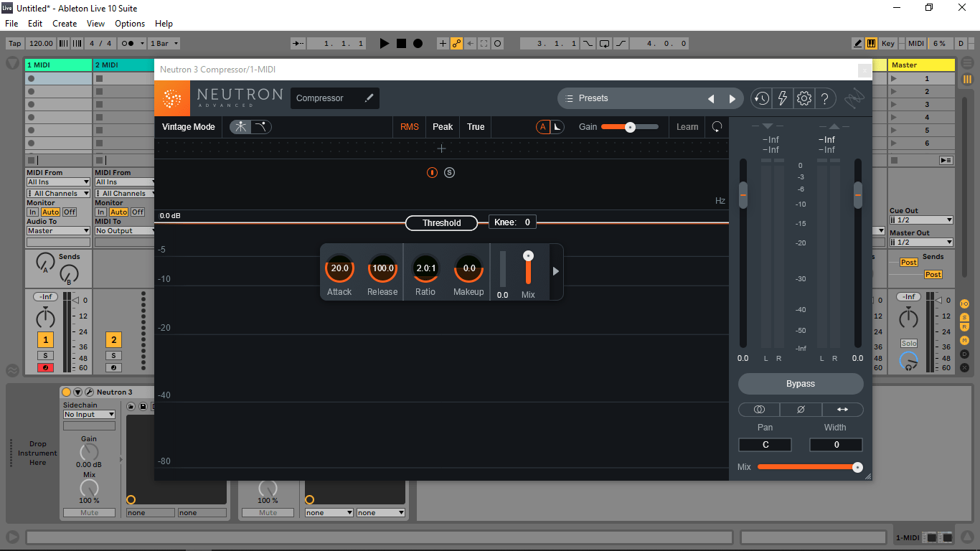Click the Learn button
This screenshot has height=551, width=980.
pos(687,127)
